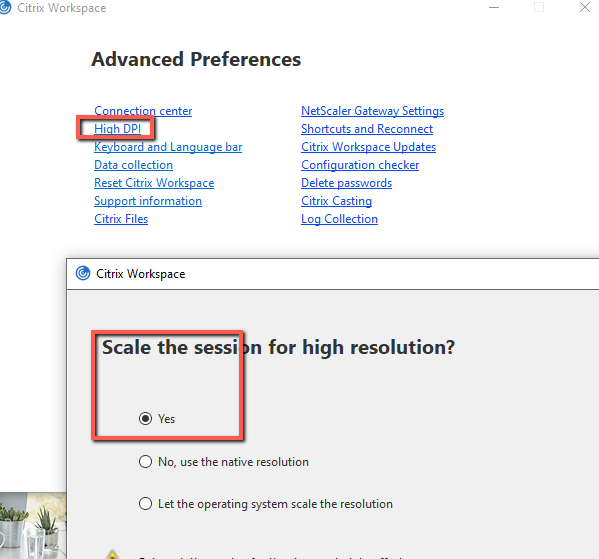The image size is (599, 559).
Task: Open the Connection center link
Action: (x=143, y=111)
